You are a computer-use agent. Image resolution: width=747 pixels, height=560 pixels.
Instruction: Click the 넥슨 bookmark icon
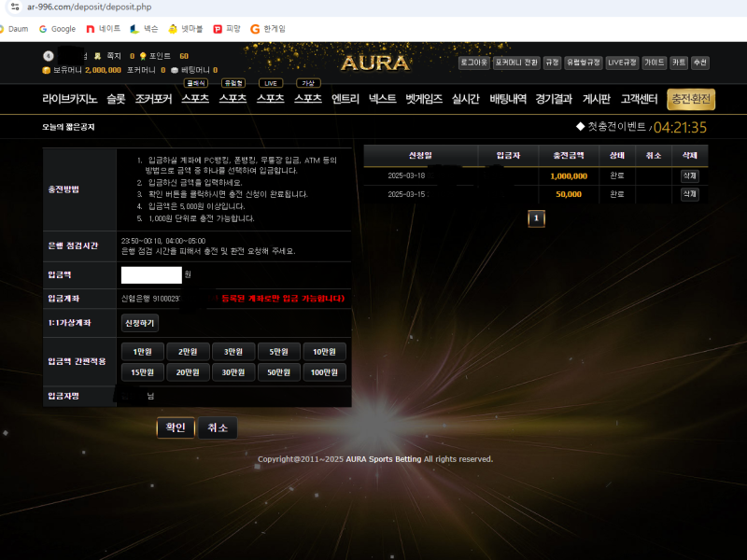[134, 29]
